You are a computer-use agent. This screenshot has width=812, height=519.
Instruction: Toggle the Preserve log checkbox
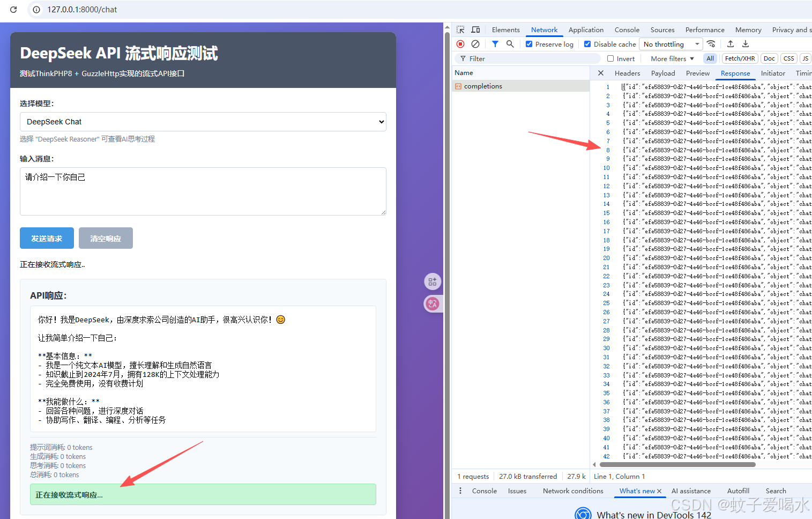529,44
